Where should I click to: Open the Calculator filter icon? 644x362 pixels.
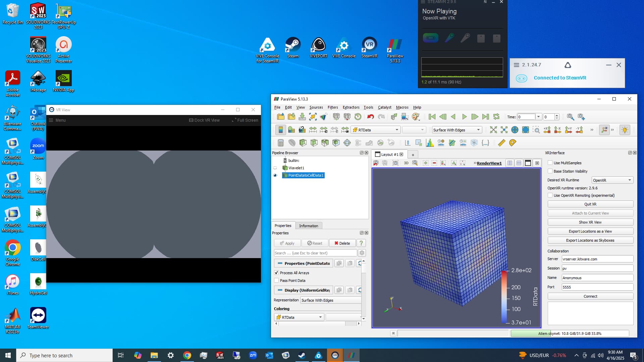coord(281,143)
